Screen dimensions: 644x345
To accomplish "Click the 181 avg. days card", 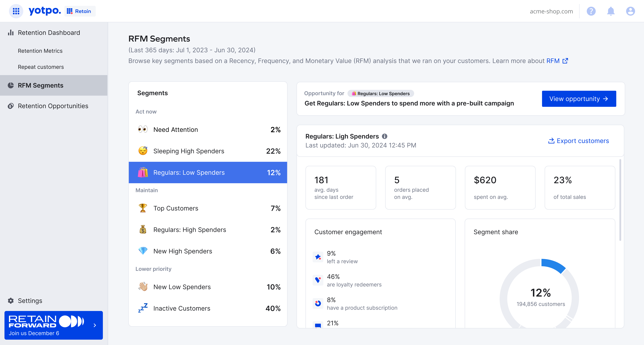I will tap(340, 188).
